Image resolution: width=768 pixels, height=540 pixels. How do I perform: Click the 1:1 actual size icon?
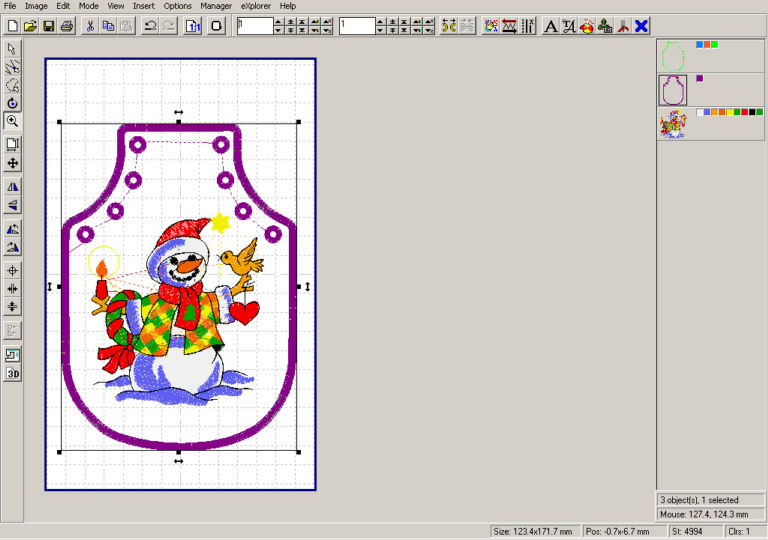point(193,26)
